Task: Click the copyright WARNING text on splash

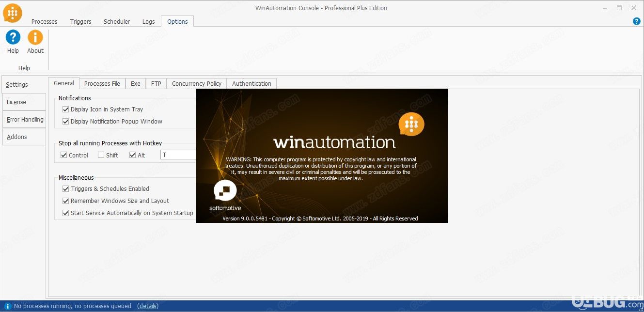Action: coord(321,169)
